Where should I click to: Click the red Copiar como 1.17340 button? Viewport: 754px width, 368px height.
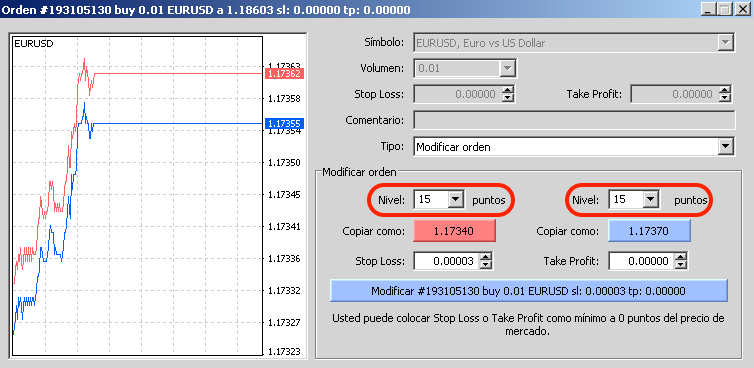tap(454, 231)
